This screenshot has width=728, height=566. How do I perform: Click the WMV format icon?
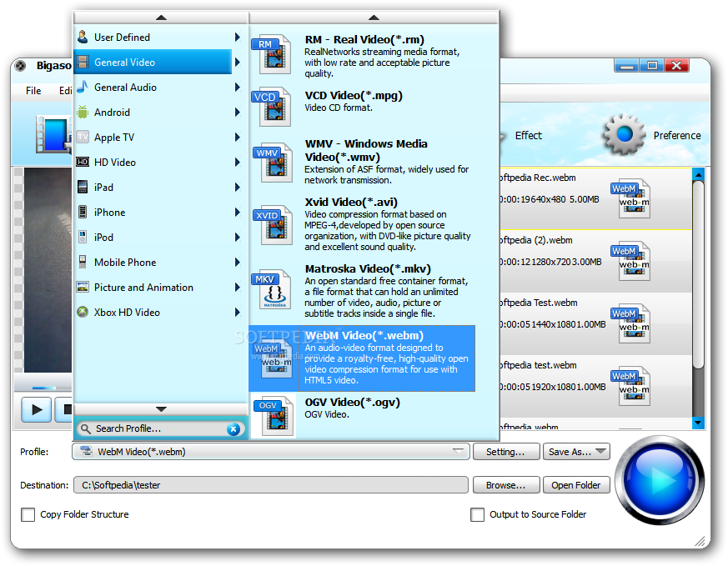click(274, 163)
